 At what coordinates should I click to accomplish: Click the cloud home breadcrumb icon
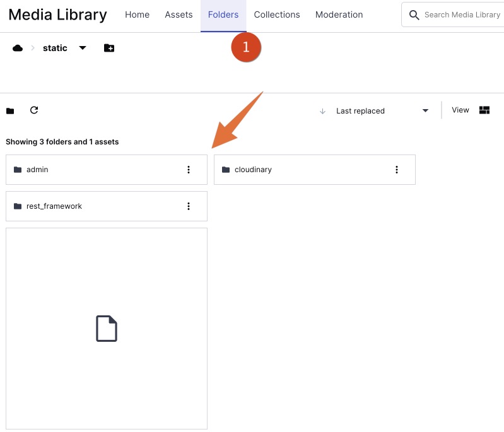[x=18, y=48]
